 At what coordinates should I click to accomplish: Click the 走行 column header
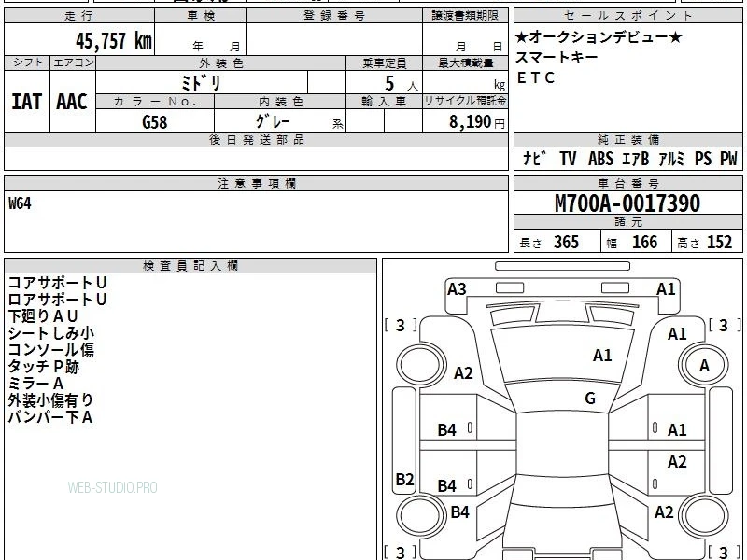point(79,16)
